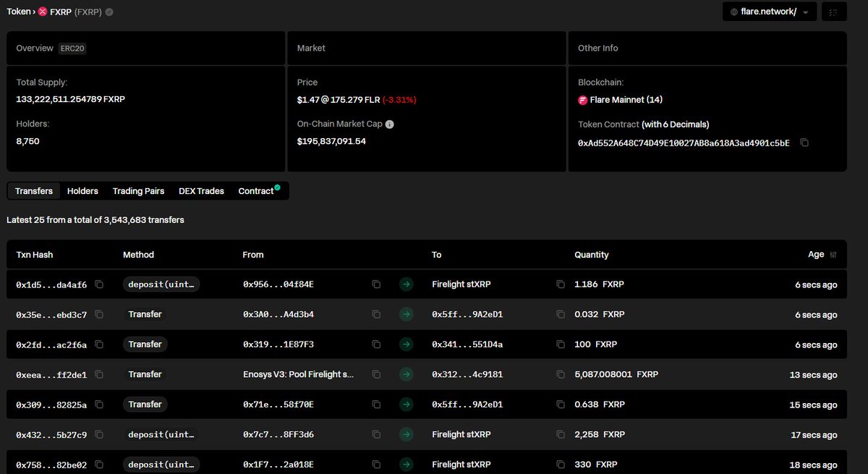Switch to the Holders tab
This screenshot has height=474, width=868.
coord(82,191)
